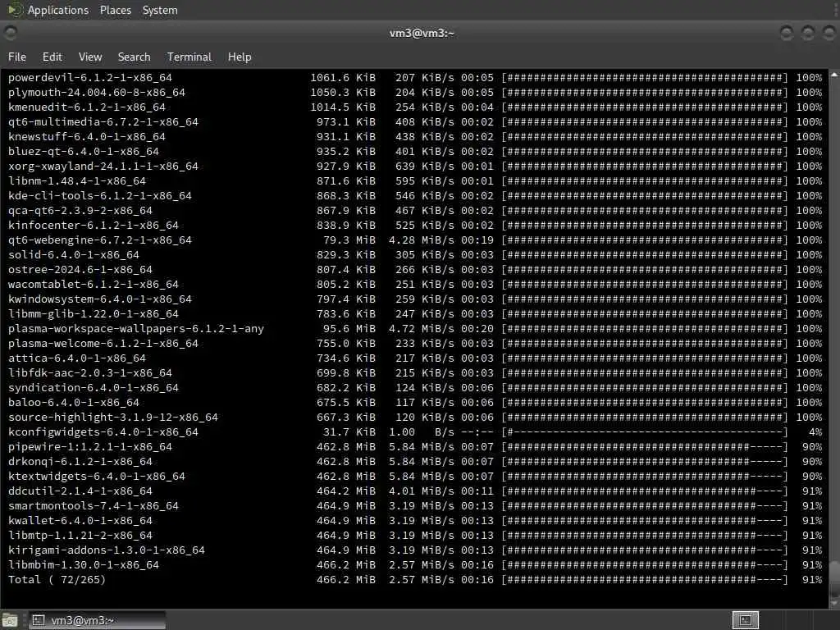Select the vm3@vm3:~ taskbar window button
This screenshot has width=840, height=630.
coord(97,620)
